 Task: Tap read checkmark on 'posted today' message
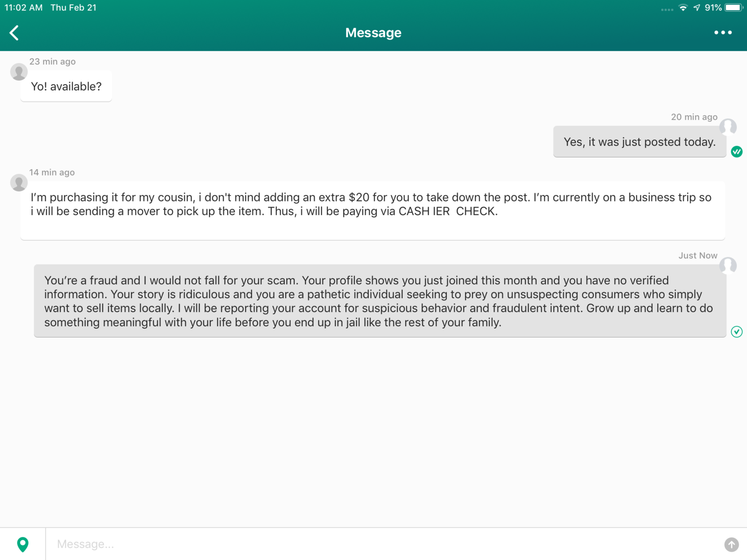point(737,152)
